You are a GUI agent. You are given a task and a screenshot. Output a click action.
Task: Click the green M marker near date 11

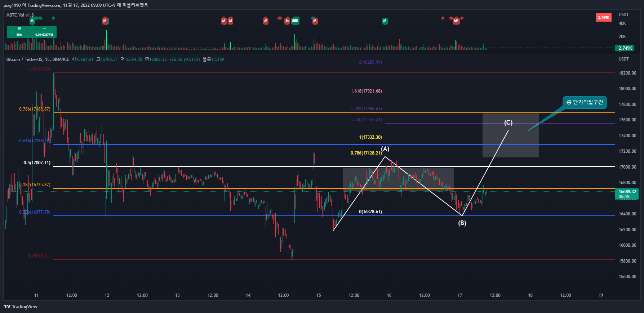32,21
